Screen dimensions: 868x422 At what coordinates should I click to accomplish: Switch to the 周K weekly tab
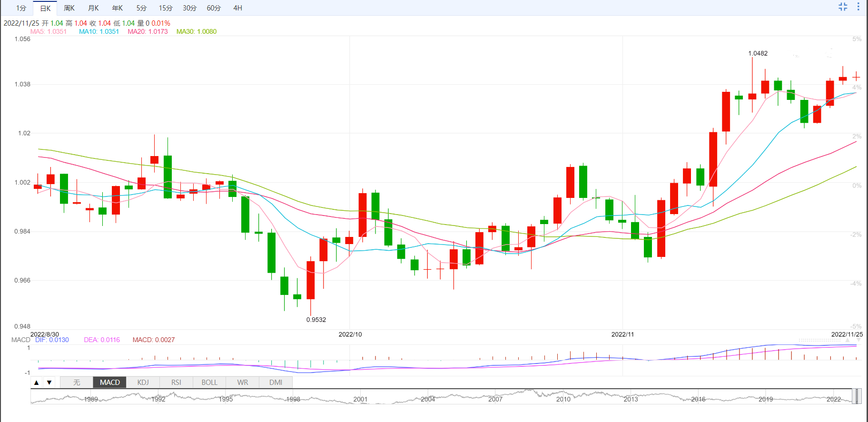point(69,8)
